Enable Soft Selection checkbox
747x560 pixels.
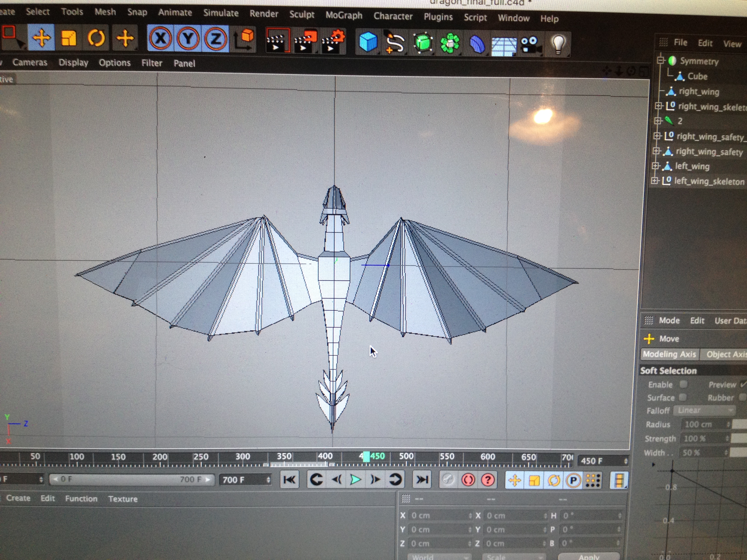(x=683, y=384)
